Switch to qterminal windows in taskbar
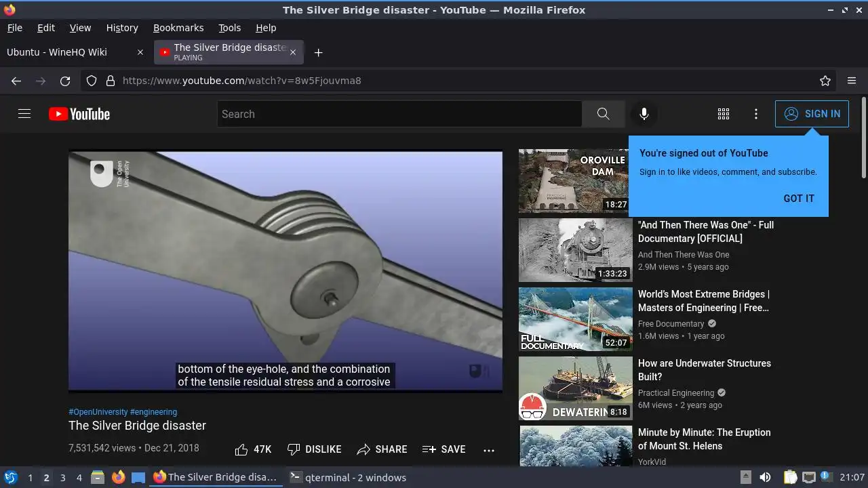This screenshot has height=488, width=868. point(348,477)
